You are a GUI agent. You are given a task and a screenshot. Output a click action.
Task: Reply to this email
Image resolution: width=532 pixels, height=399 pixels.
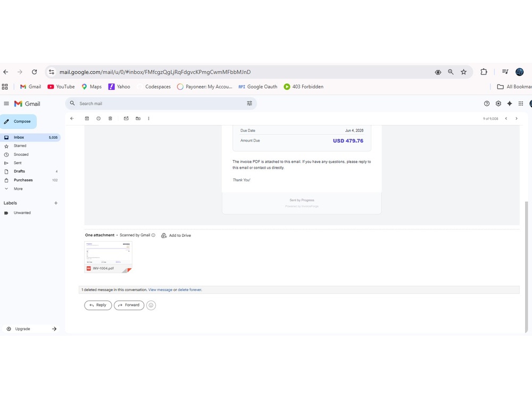click(x=98, y=305)
